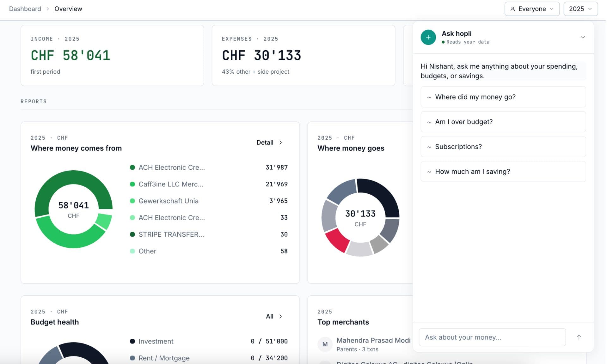Viewport: 607px width, 364px height.
Task: Select the 'Subscriptions?' suggestion
Action: 503,147
